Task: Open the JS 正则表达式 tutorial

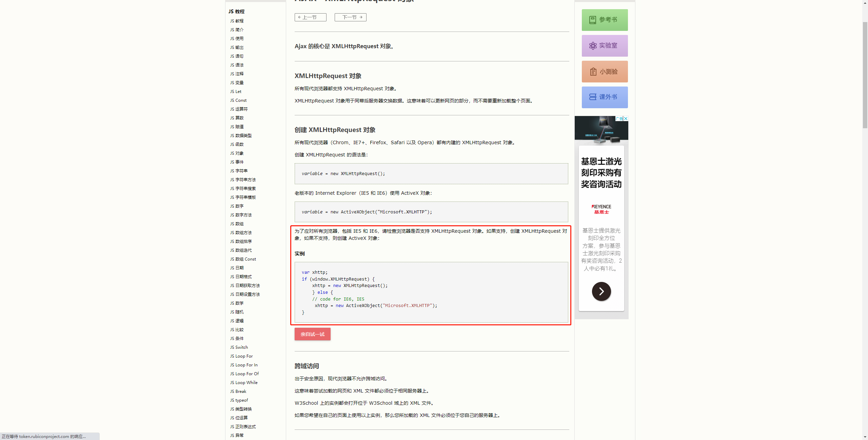Action: (x=243, y=426)
